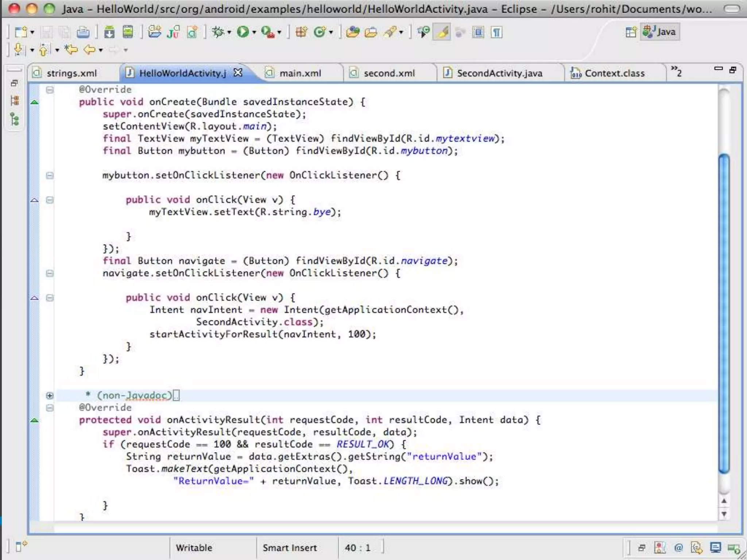The height and width of the screenshot is (560, 747).
Task: Click the External Tools run icon
Action: tap(268, 32)
